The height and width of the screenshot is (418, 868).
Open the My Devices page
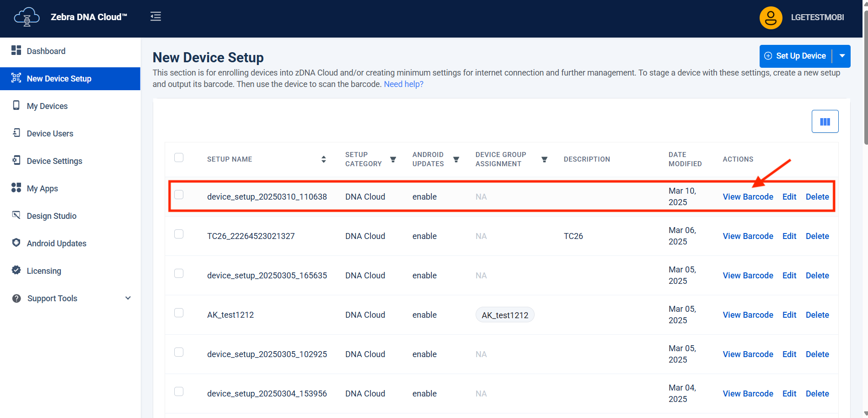(x=47, y=106)
